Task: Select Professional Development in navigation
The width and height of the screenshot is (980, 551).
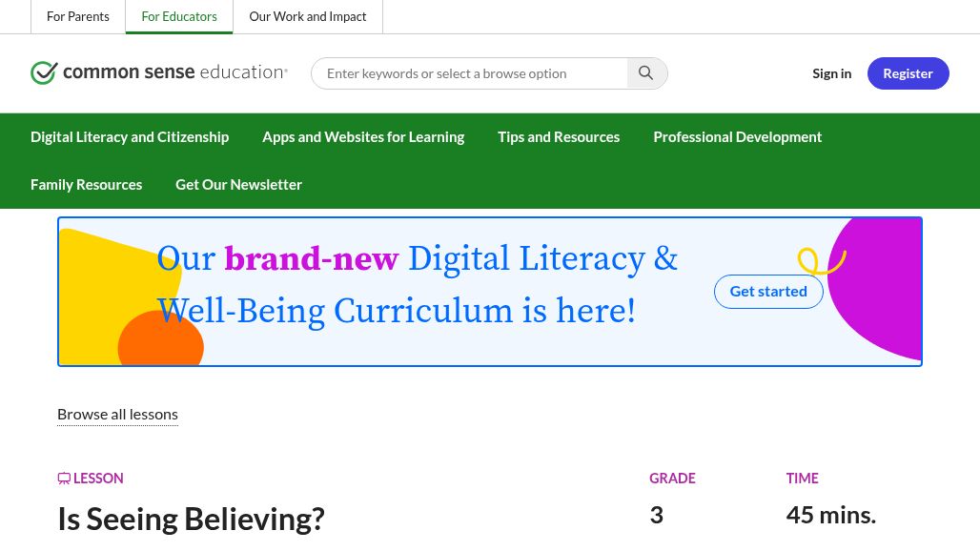Action: coord(737,137)
